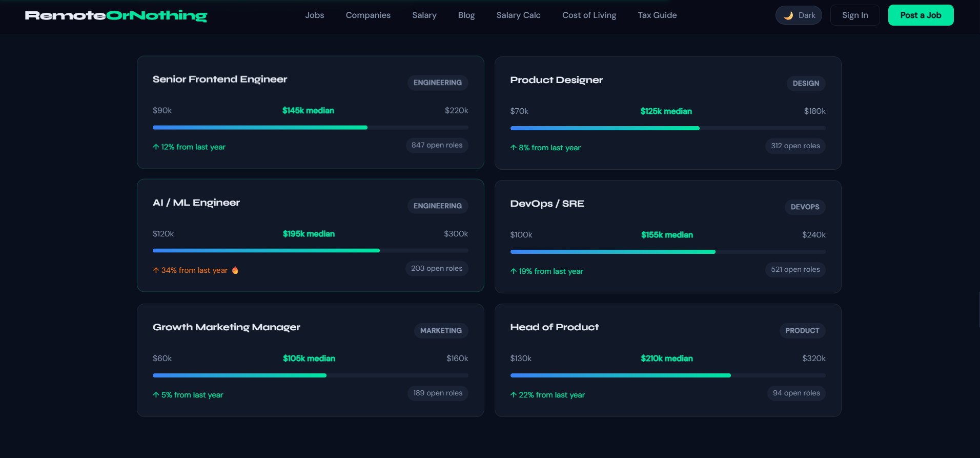Open the AI / ML Engineer card title

(196, 203)
